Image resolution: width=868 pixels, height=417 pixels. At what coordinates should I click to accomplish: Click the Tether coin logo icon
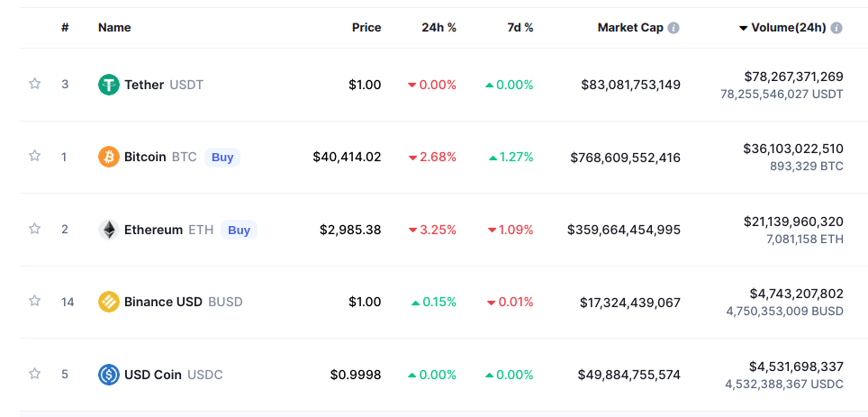109,85
